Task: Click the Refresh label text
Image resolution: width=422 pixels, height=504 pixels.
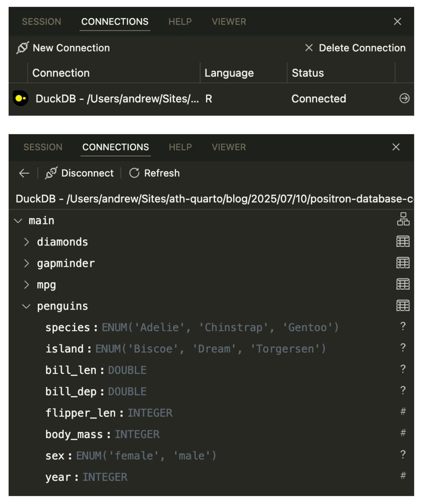Action: pos(162,173)
